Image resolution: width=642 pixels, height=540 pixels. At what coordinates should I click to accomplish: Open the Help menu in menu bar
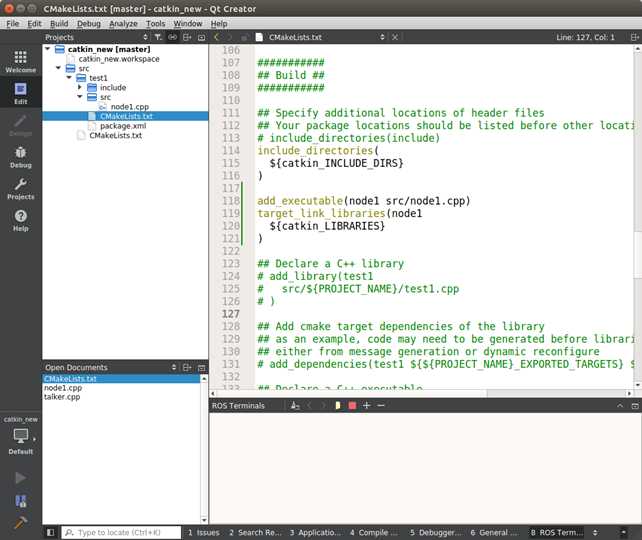(x=219, y=24)
